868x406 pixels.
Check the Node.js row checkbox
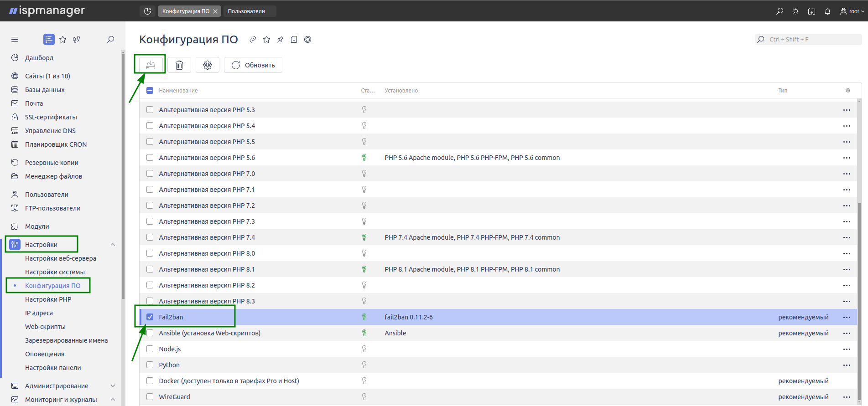point(150,349)
